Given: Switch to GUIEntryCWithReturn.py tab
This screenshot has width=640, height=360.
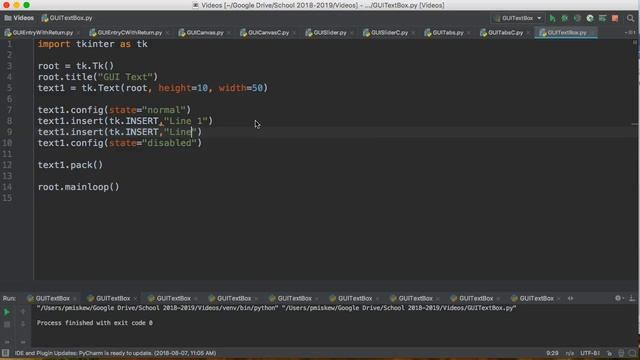Looking at the screenshot, I should pyautogui.click(x=129, y=33).
